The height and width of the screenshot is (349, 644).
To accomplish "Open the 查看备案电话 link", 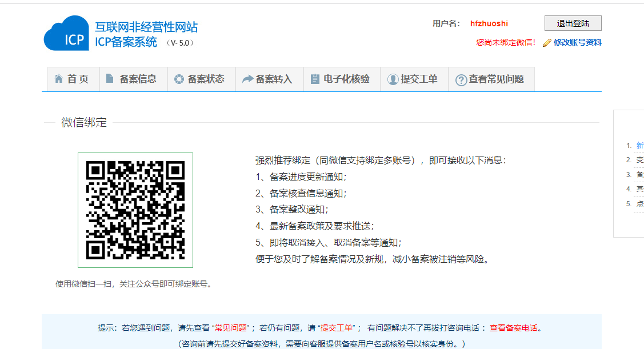I will click(513, 328).
